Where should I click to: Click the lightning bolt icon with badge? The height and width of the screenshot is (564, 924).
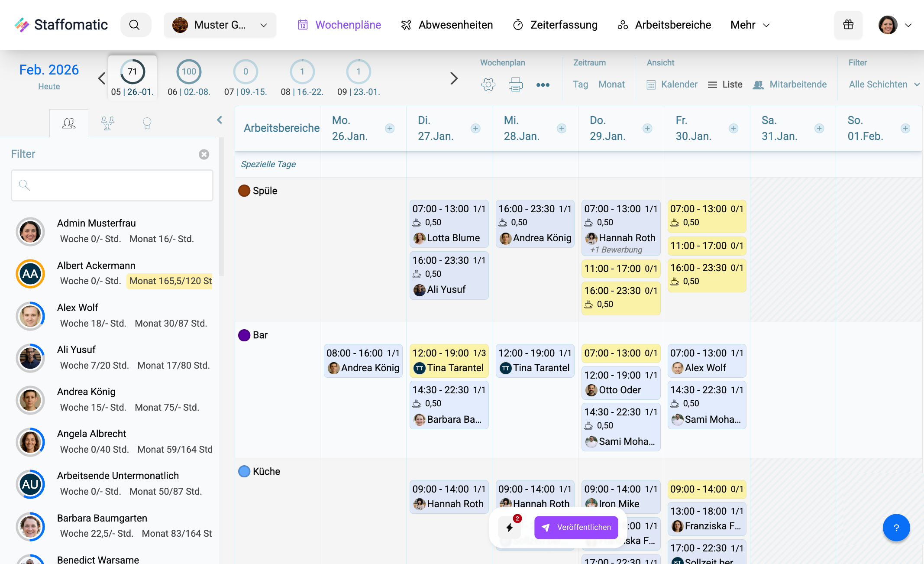(510, 527)
